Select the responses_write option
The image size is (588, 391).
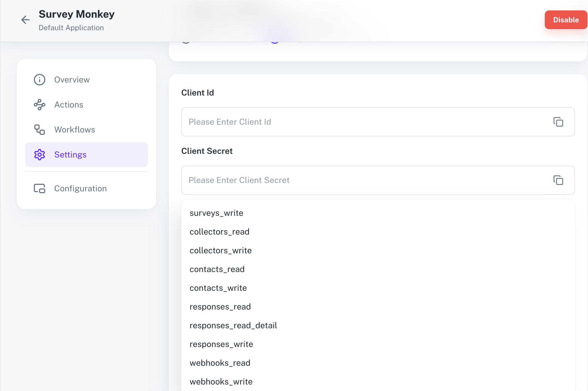point(221,344)
